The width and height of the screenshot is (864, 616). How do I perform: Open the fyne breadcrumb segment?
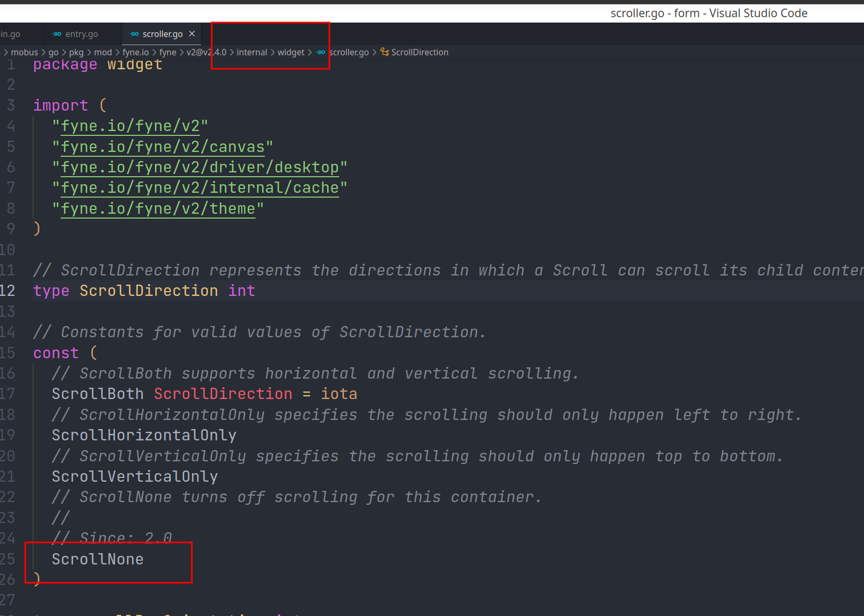tap(168, 52)
